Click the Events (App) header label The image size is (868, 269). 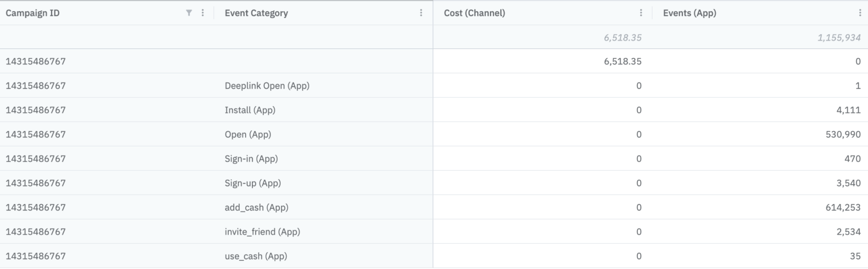click(x=689, y=13)
